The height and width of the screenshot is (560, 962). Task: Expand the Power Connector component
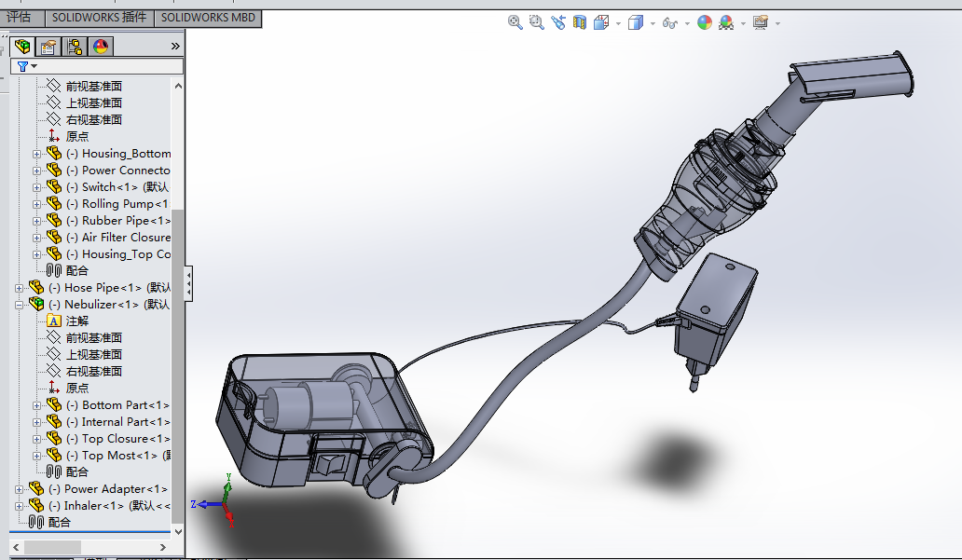[x=36, y=171]
